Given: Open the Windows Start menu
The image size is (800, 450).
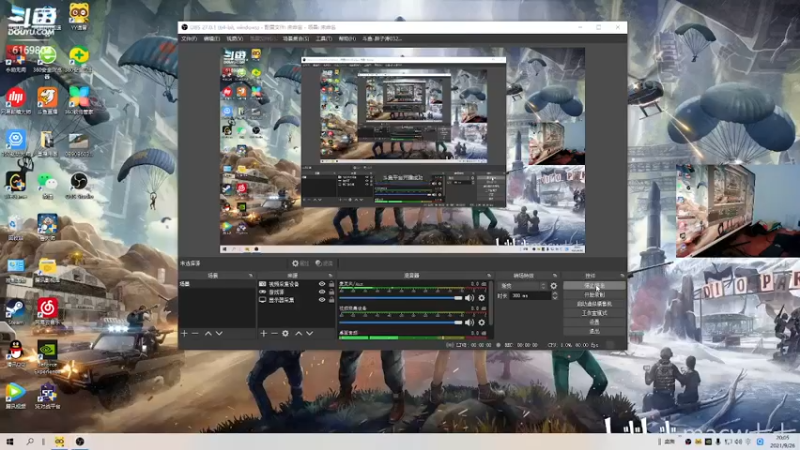Looking at the screenshot, I should pyautogui.click(x=10, y=441).
